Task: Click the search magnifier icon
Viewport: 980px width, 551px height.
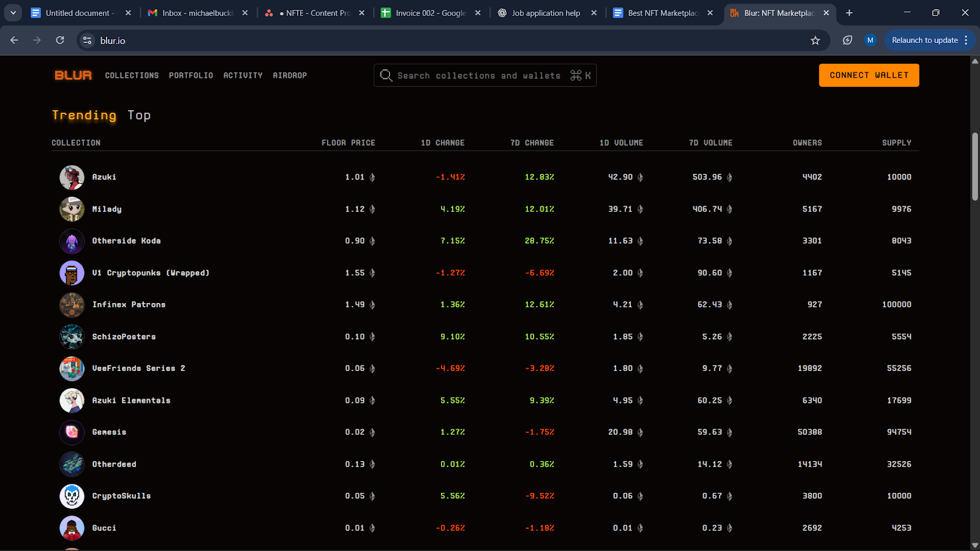Action: pos(386,75)
